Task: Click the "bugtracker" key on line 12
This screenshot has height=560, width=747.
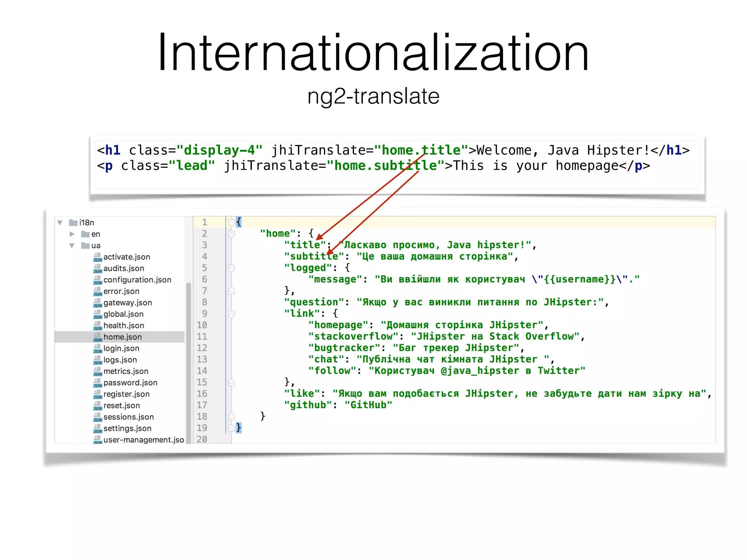Action: coord(344,348)
